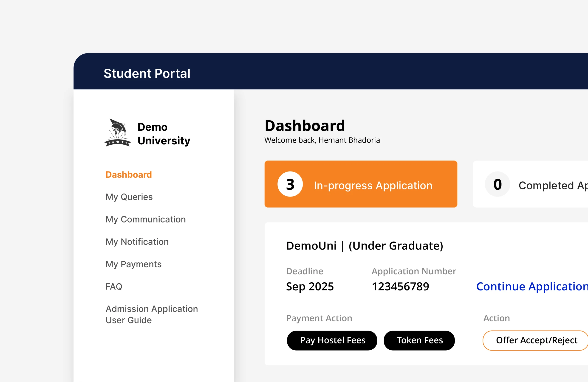Open My Notification page
The height and width of the screenshot is (382, 588).
click(x=137, y=242)
